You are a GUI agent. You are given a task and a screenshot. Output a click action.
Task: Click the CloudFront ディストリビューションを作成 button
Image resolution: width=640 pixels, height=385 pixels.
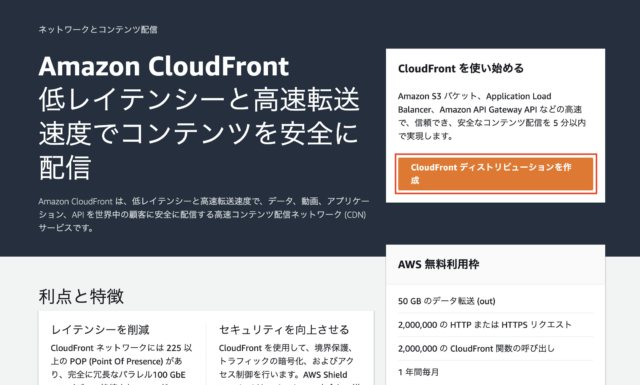point(496,174)
